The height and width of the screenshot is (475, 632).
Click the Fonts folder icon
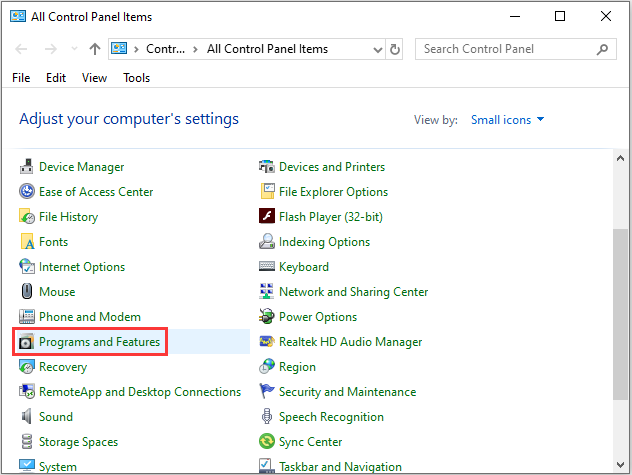pyautogui.click(x=27, y=242)
